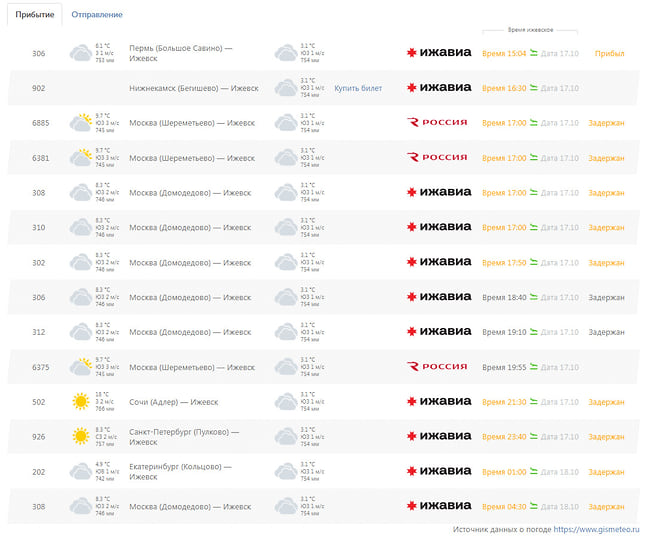Image resolution: width=656 pixels, height=544 pixels.
Task: Click the sun icon for Санкт-Петербург (Пулково)
Action: 80,437
